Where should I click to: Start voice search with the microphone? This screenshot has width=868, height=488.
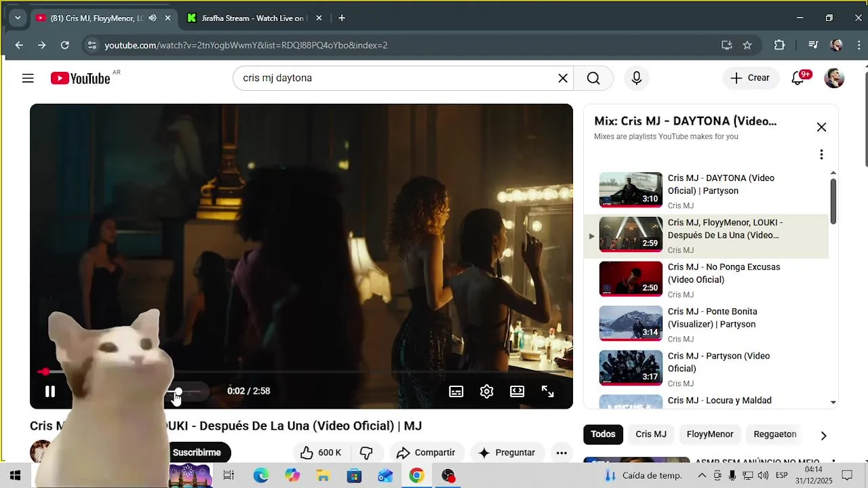coord(636,78)
